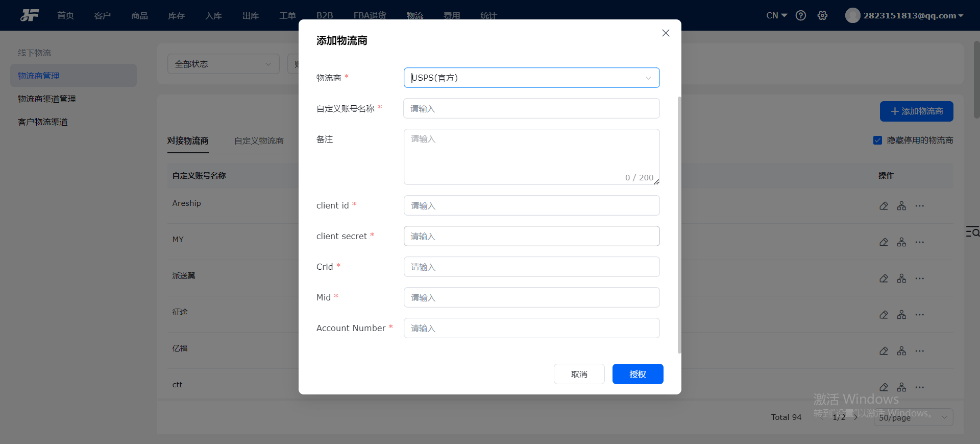Open the settings gear icon
Image resolution: width=980 pixels, height=444 pixels.
(822, 15)
